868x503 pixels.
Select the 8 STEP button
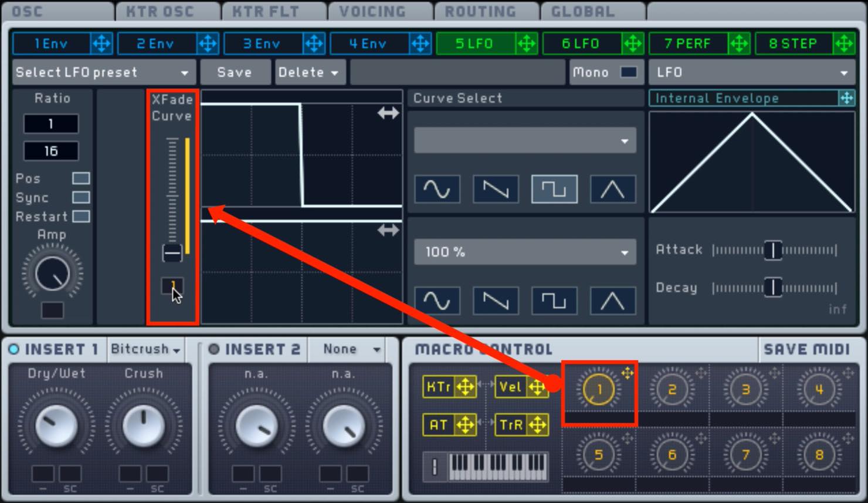click(x=793, y=43)
